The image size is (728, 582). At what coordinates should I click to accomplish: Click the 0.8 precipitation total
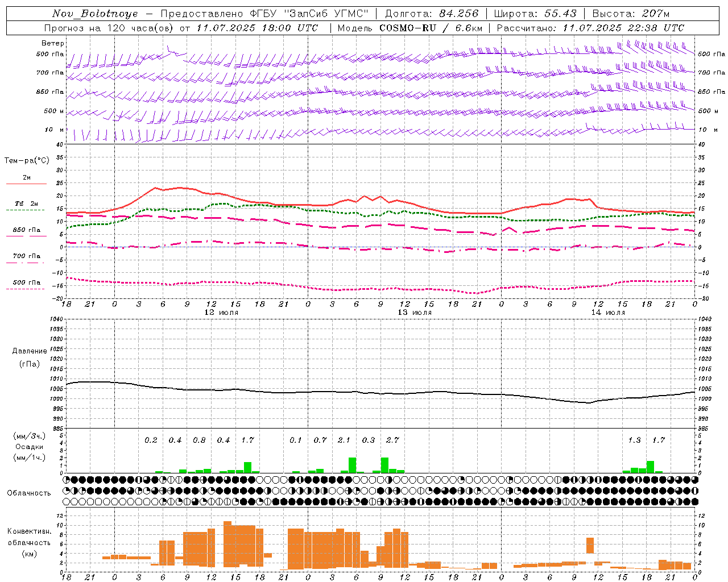click(199, 440)
